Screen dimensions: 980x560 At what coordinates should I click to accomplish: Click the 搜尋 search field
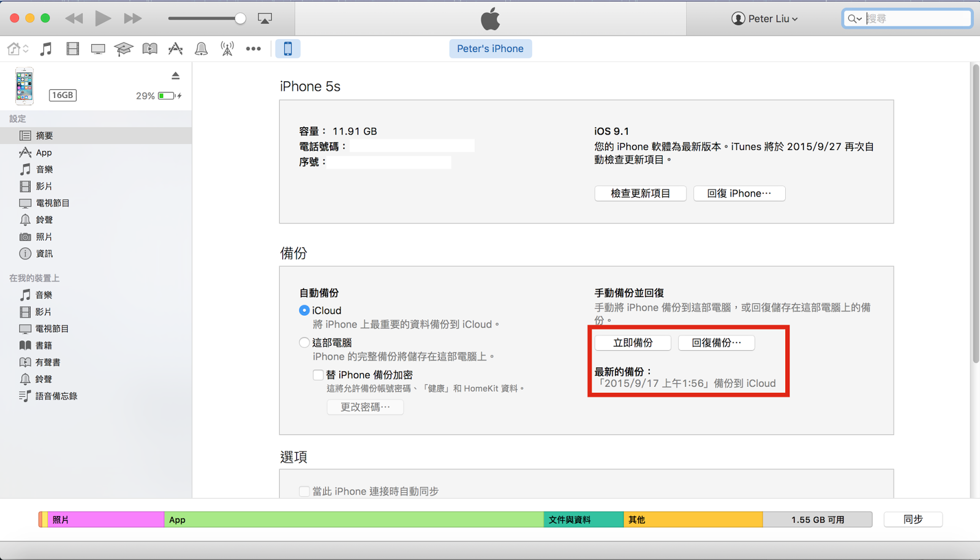click(907, 18)
